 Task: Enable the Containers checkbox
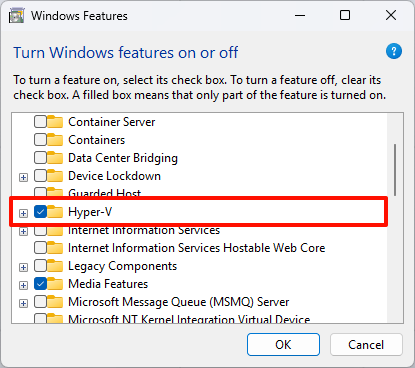40,140
